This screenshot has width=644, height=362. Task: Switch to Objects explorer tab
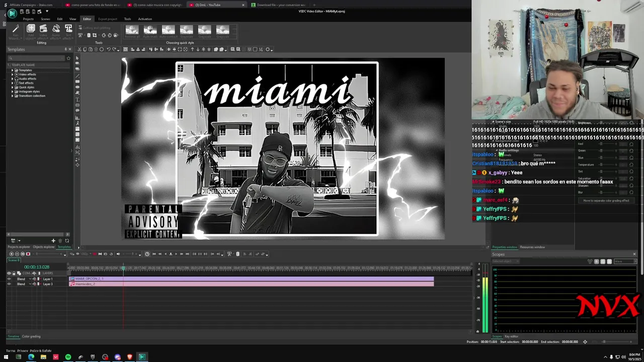[x=44, y=247]
